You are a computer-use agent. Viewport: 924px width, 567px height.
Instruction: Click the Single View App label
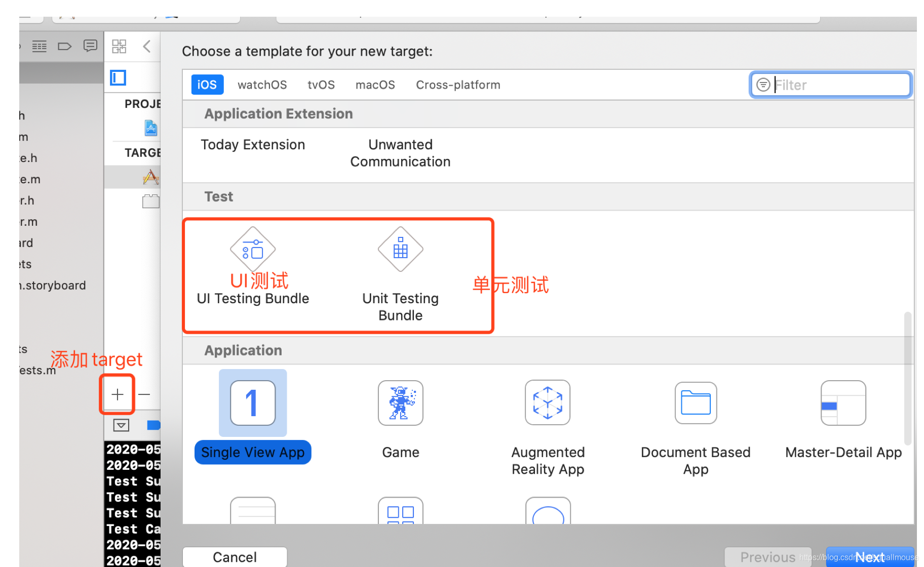[253, 452]
